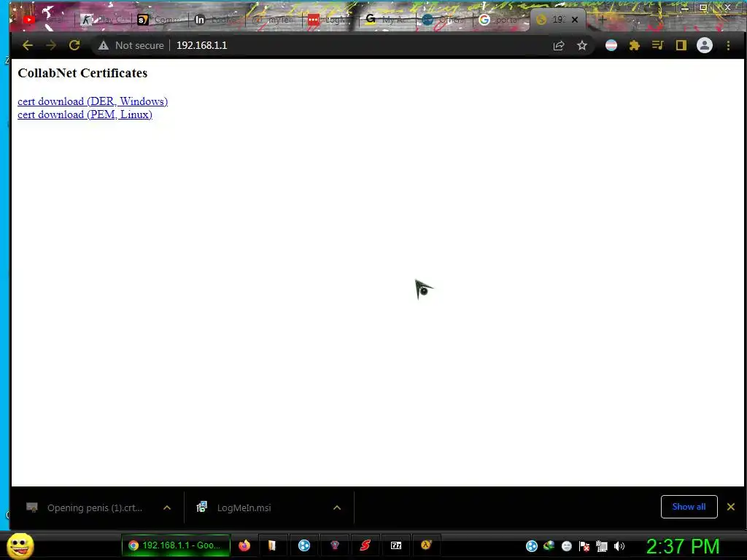The width and height of the screenshot is (747, 560).
Task: Download the DER Windows certificate
Action: [x=93, y=101]
